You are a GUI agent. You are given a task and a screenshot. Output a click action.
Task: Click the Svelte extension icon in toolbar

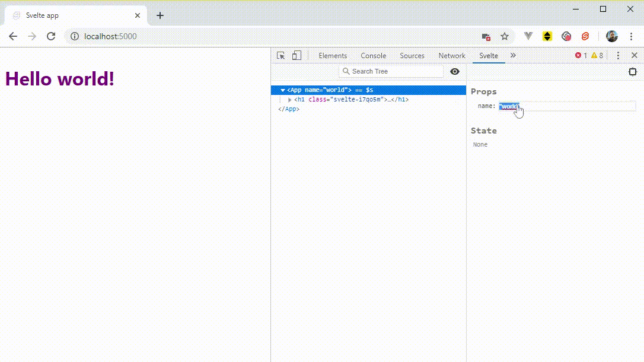[x=585, y=36]
